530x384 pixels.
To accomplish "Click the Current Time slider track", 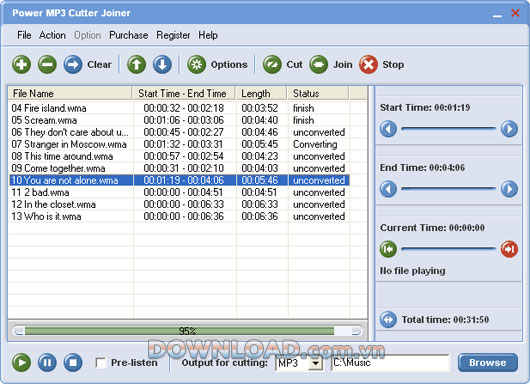I will (x=449, y=249).
